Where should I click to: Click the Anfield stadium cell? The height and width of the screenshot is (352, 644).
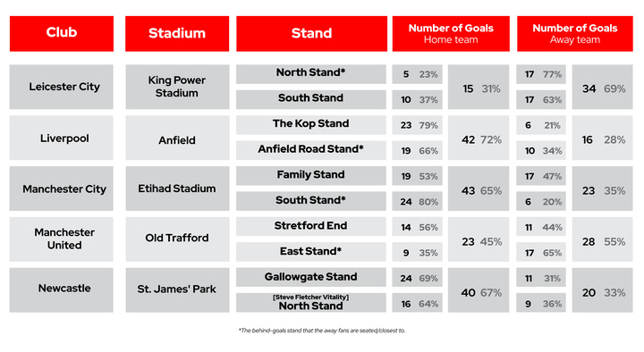(177, 138)
